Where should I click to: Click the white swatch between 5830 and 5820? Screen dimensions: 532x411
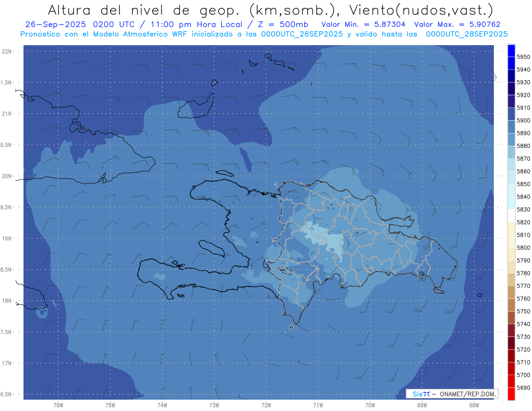pos(511,216)
